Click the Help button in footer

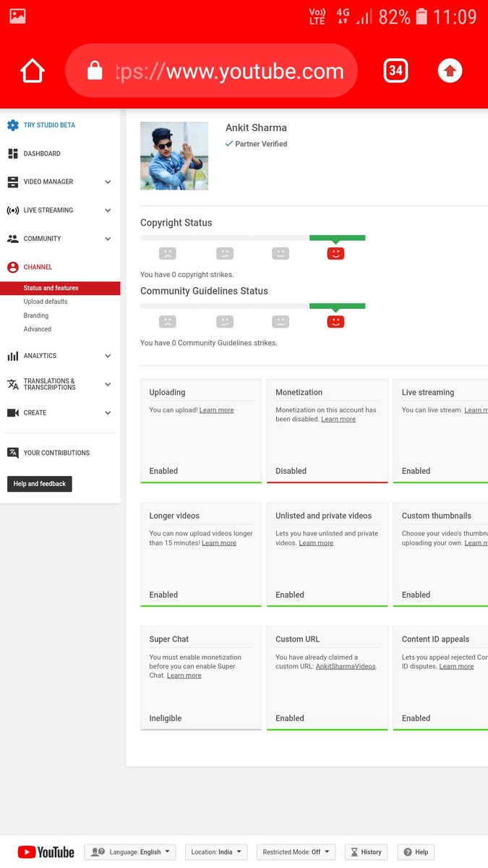pos(416,852)
